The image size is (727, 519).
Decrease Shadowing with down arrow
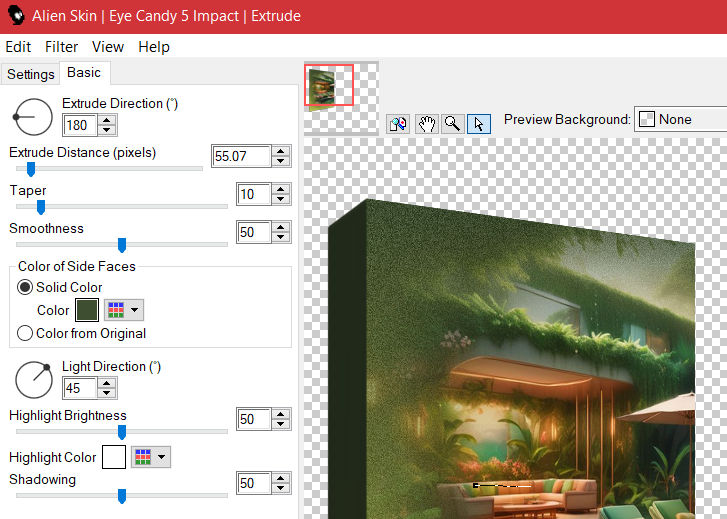pyautogui.click(x=281, y=488)
